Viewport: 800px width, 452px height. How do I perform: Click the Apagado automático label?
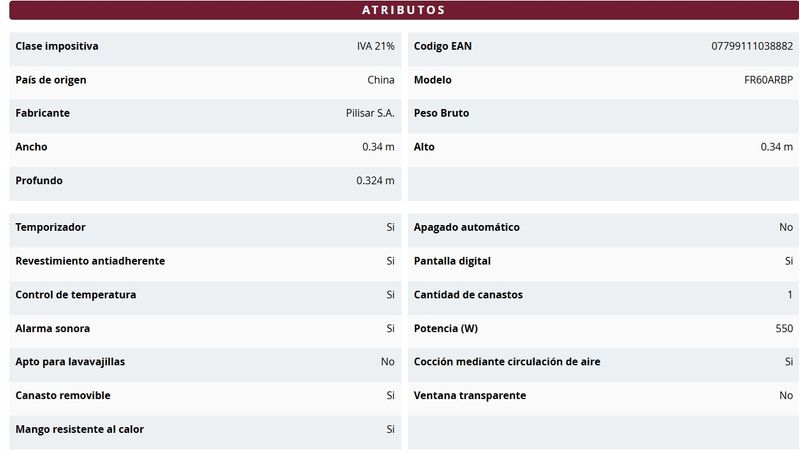tap(467, 228)
